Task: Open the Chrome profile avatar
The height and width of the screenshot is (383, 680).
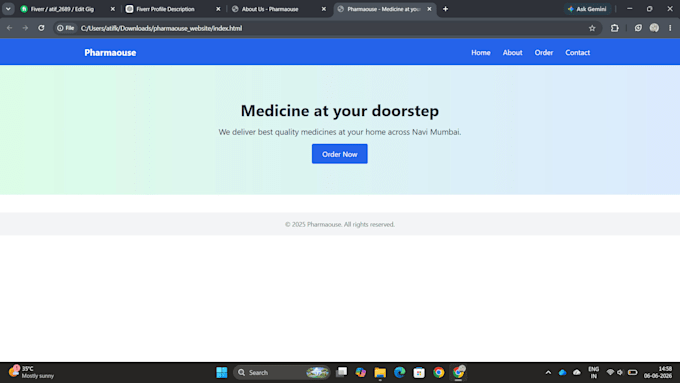Action: click(654, 28)
